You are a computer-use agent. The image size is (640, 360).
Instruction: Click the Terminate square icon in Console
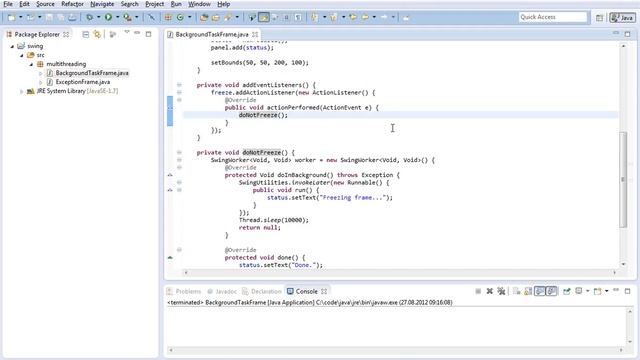[x=478, y=291]
